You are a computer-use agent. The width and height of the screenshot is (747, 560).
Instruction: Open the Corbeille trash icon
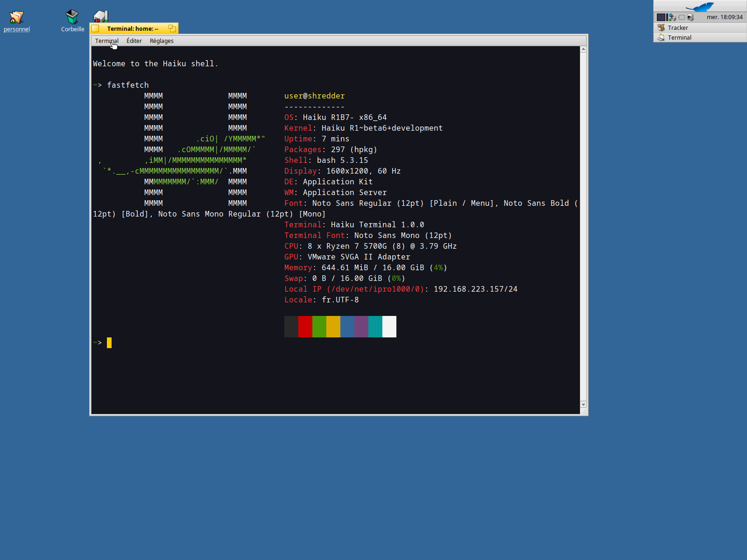[72, 17]
